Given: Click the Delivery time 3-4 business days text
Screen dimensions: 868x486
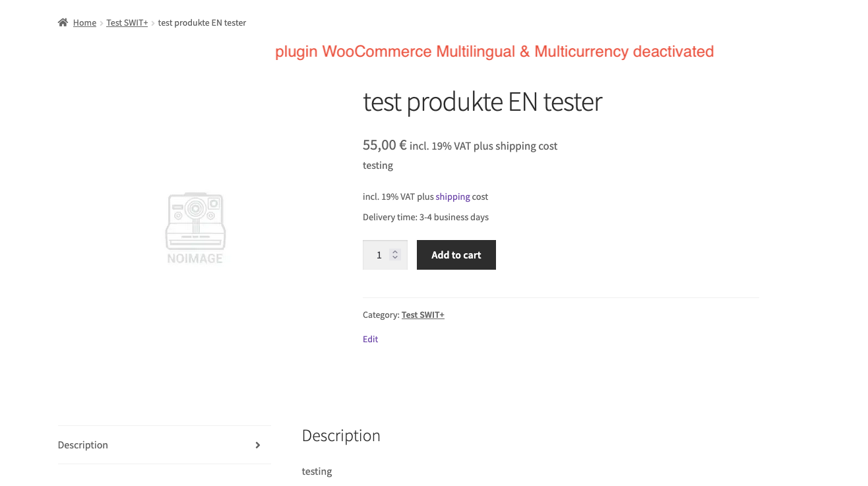Looking at the screenshot, I should (426, 217).
